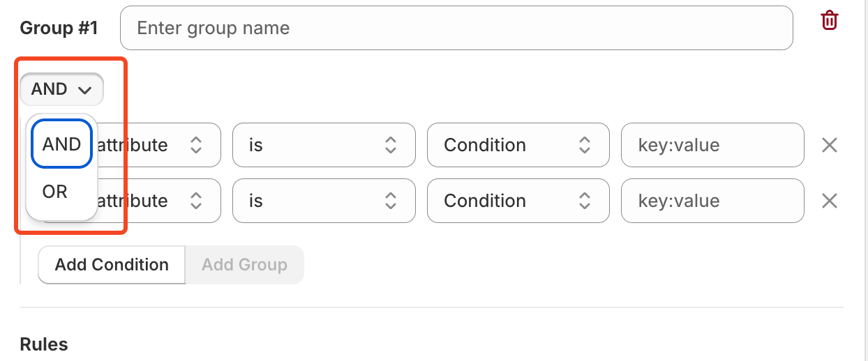The image size is (868, 361).
Task: Open the first row's 'is' operator dropdown
Action: click(x=323, y=145)
